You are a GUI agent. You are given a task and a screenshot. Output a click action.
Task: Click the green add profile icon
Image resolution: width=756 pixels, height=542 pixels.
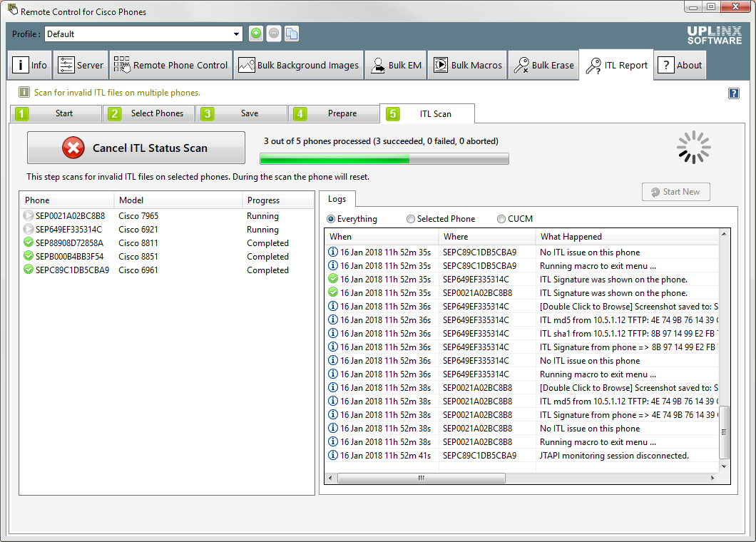[x=256, y=34]
